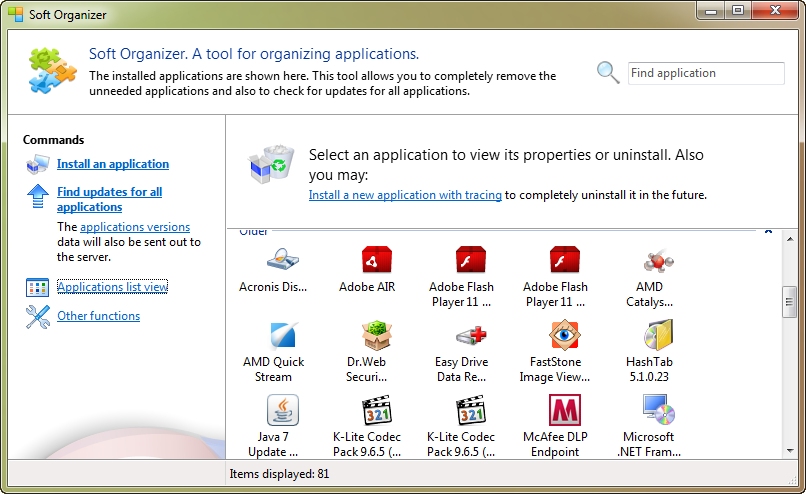Screen dimensions: 806x494
Task: Click the magnifying glass search icon
Action: coord(608,72)
